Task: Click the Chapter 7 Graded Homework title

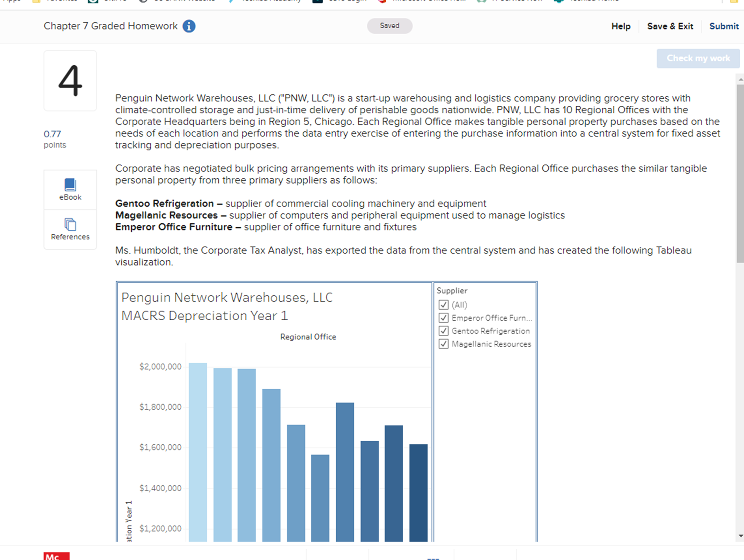Action: pyautogui.click(x=111, y=26)
